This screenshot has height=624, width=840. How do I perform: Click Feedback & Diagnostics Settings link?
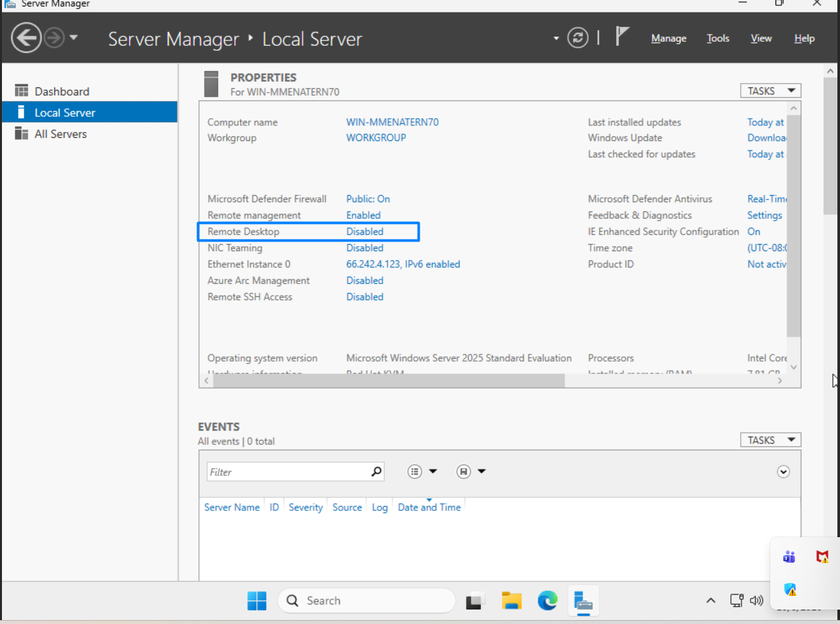click(764, 215)
